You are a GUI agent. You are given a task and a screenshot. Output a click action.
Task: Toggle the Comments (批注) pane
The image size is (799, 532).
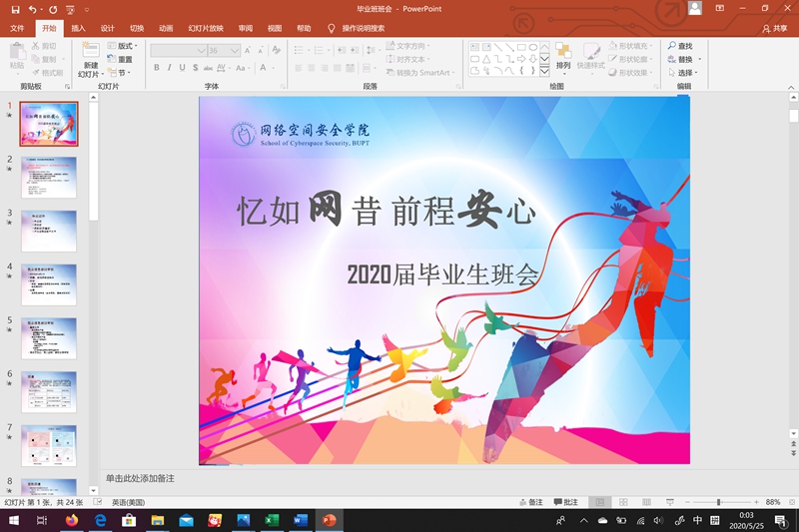565,502
